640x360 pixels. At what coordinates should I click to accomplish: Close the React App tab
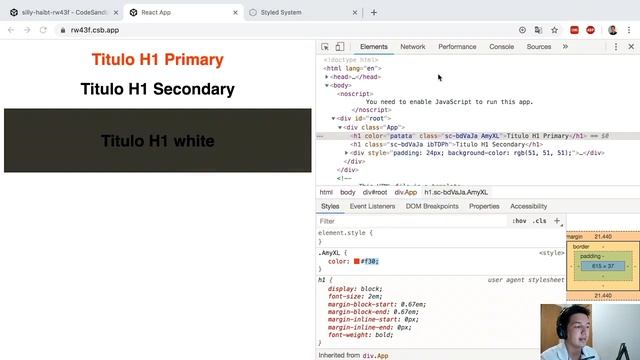(235, 13)
